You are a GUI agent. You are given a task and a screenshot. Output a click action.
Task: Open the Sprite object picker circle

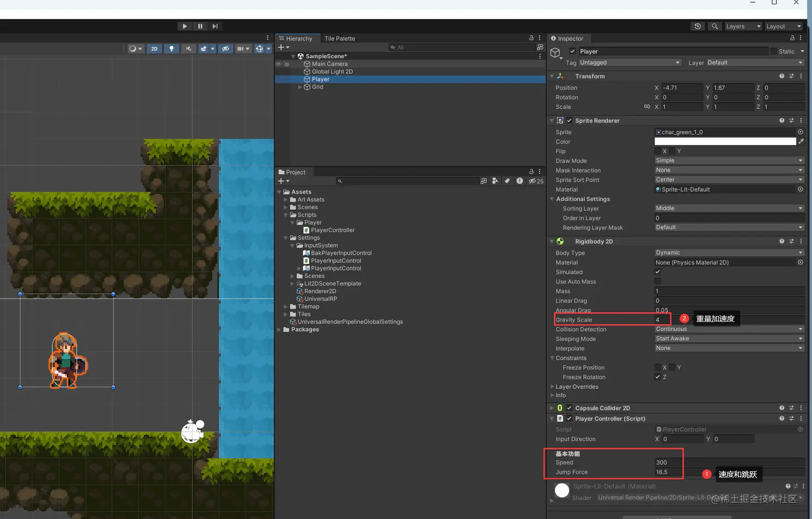point(800,132)
